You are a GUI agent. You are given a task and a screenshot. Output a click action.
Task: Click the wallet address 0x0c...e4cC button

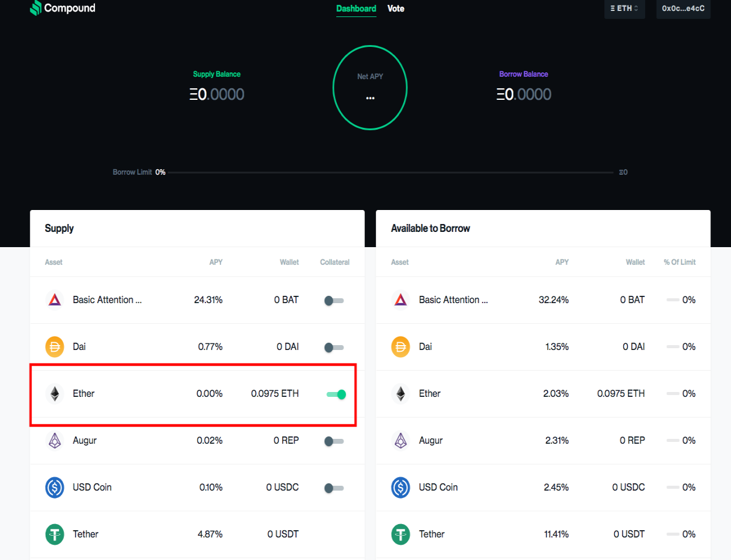coord(683,9)
